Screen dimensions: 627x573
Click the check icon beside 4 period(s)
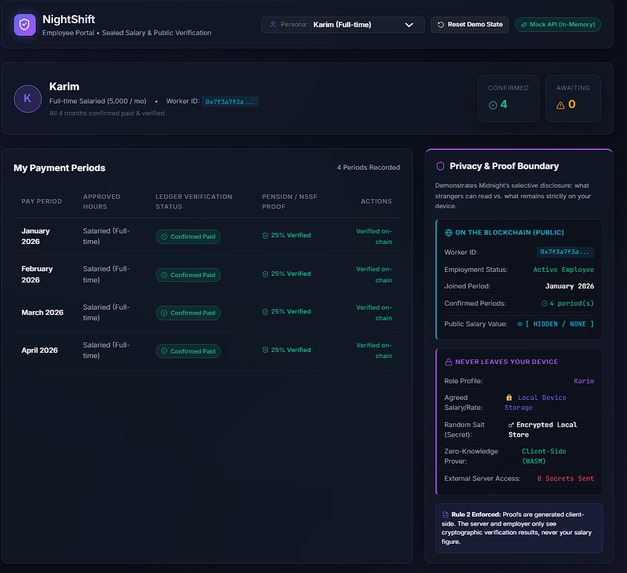click(x=544, y=303)
